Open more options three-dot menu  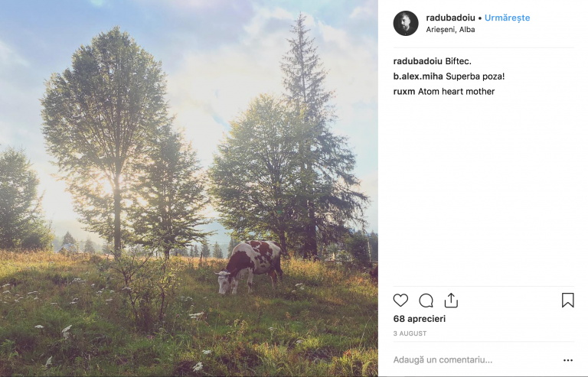[x=568, y=360]
